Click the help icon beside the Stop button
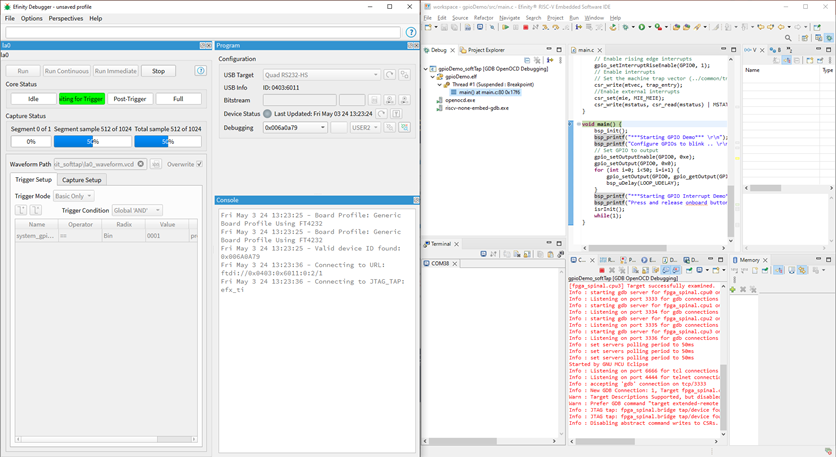This screenshot has height=457, width=836. [200, 70]
